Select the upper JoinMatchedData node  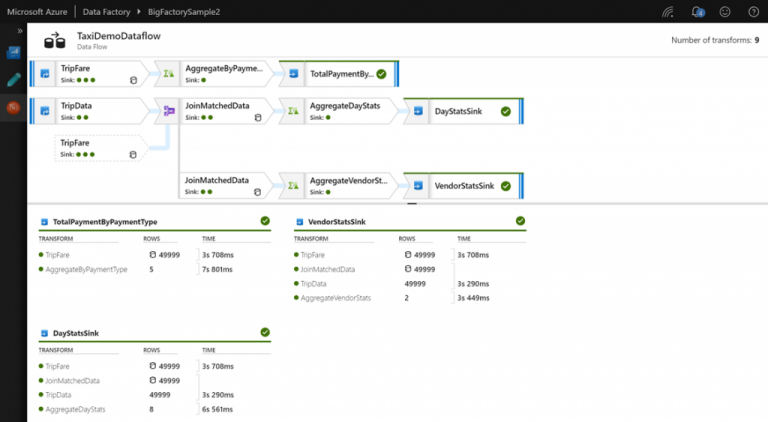click(215, 111)
